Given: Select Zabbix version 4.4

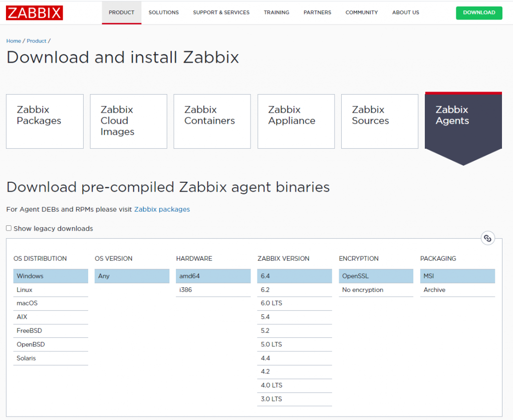Looking at the screenshot, I should click(x=295, y=358).
